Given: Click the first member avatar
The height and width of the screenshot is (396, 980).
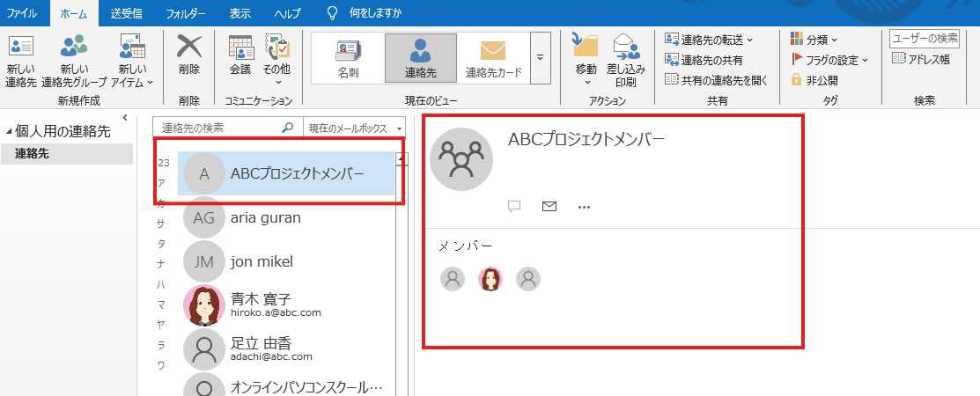Looking at the screenshot, I should [x=453, y=279].
